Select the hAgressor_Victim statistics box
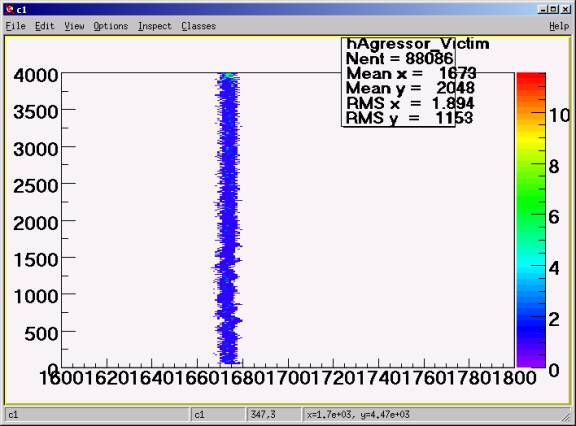 399,82
